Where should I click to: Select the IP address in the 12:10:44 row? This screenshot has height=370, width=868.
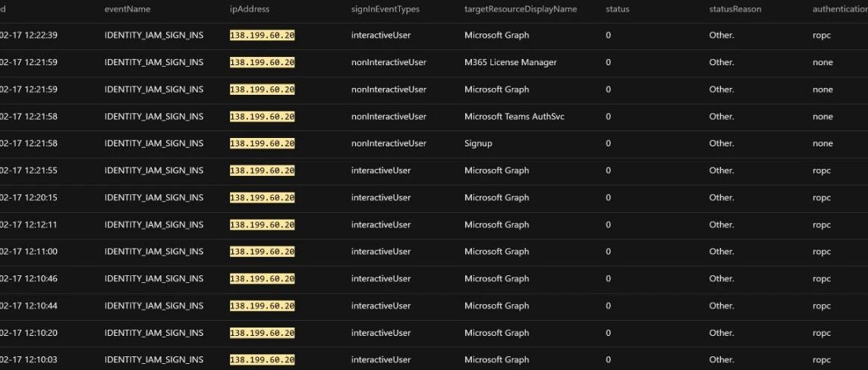262,306
